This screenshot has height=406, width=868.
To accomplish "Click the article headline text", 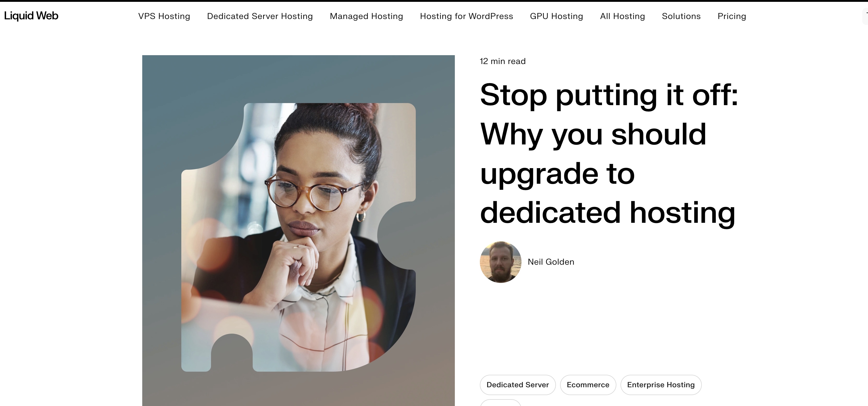I will pyautogui.click(x=609, y=154).
